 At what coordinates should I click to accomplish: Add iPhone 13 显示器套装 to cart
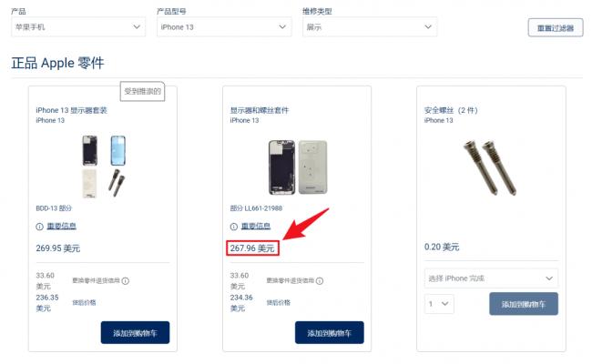(x=135, y=333)
